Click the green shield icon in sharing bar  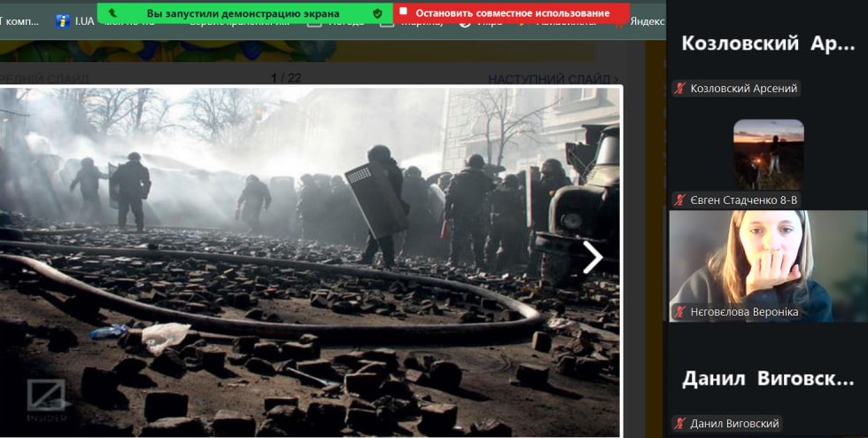[377, 13]
